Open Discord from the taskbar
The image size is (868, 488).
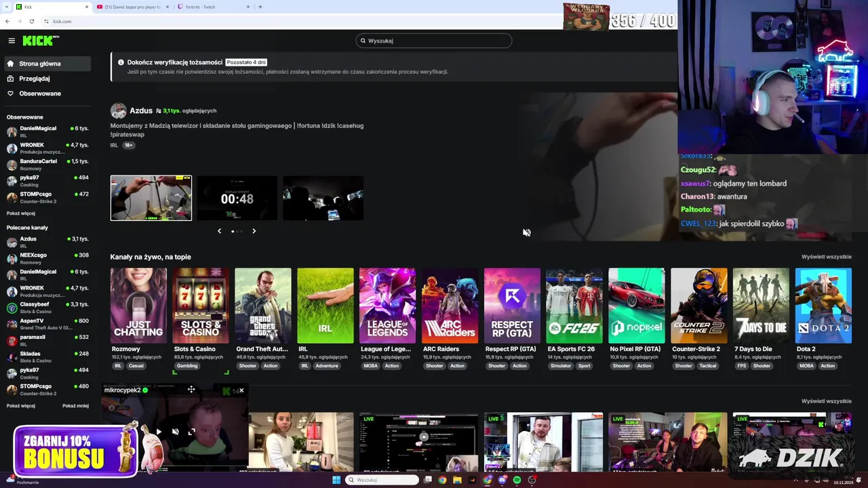tap(502, 480)
